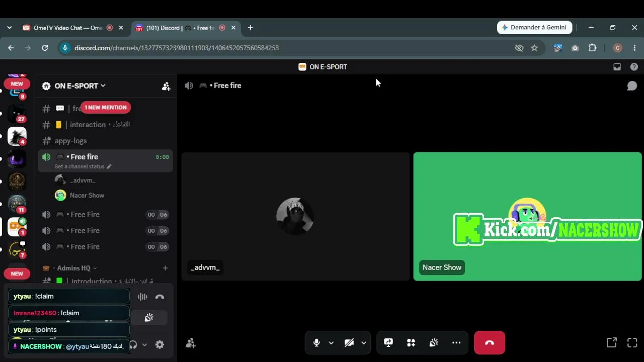The width and height of the screenshot is (644, 362).
Task: Expand camera device options arrow
Action: point(363,343)
